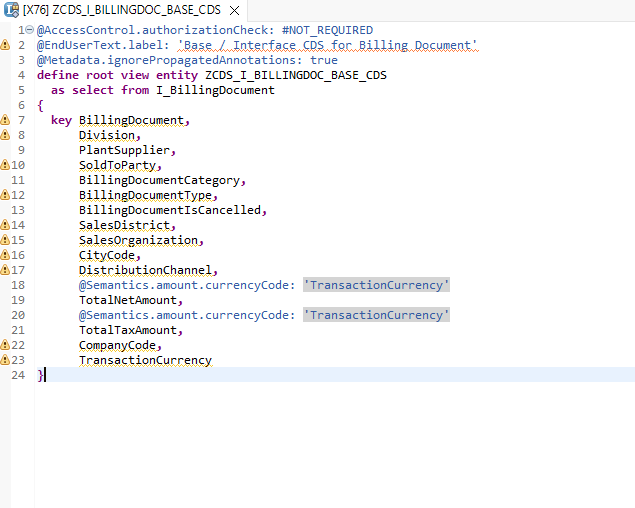Click the warning marker on line 15

click(5, 240)
